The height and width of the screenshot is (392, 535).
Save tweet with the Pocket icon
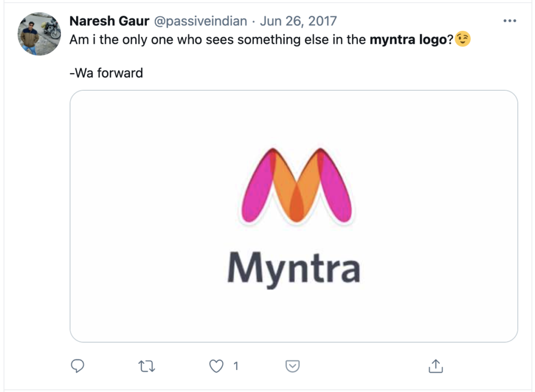pos(293,366)
